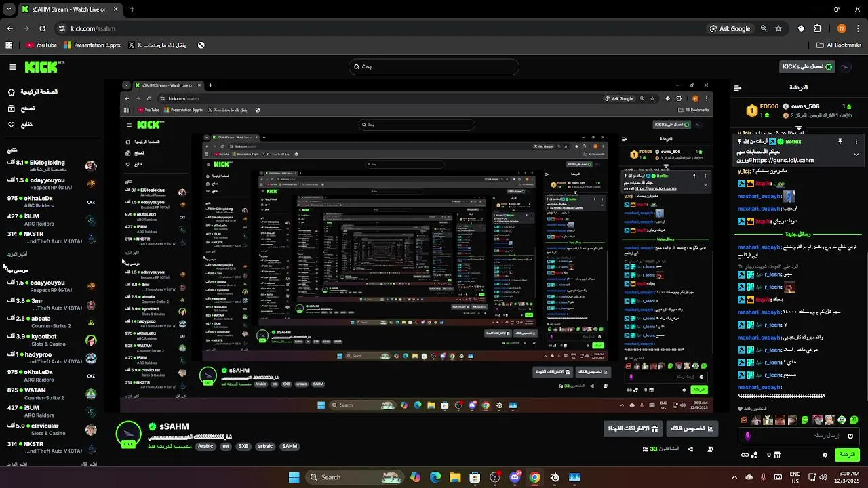Open 3mr recommended channel
Viewport: 868px width, 488px height.
[x=51, y=304]
